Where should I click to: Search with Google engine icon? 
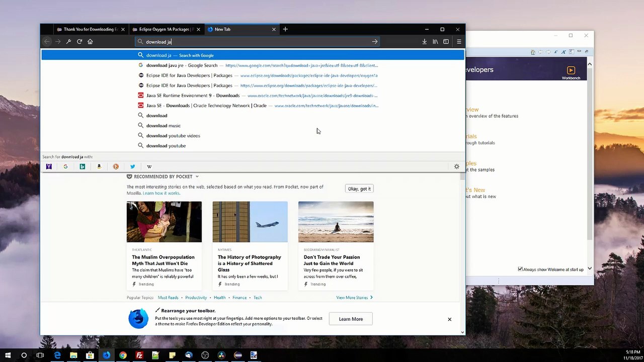(65, 166)
